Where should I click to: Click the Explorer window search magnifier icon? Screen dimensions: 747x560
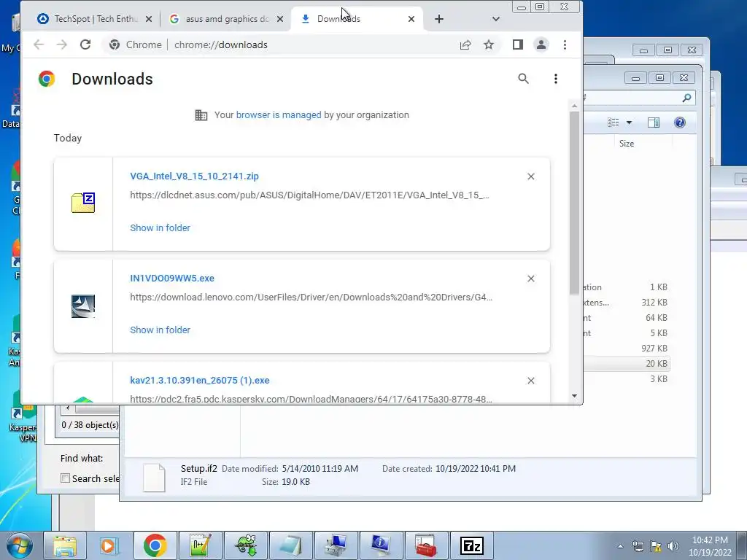point(686,98)
